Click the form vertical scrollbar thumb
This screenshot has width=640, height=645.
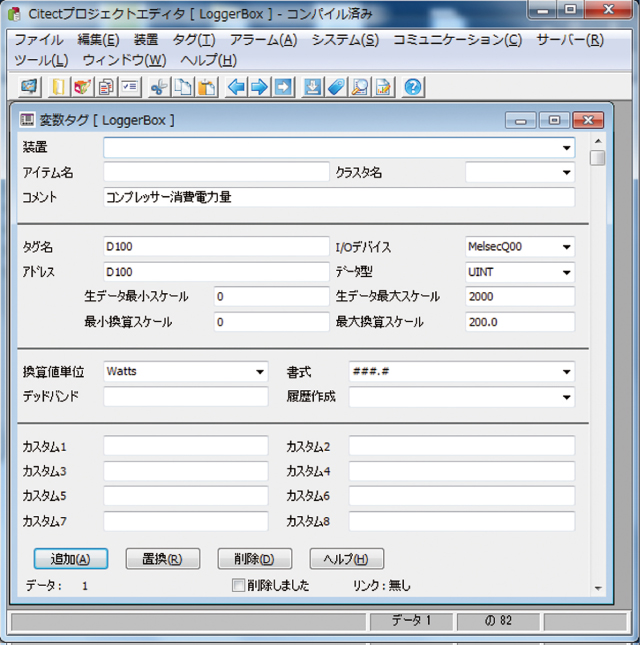(598, 158)
